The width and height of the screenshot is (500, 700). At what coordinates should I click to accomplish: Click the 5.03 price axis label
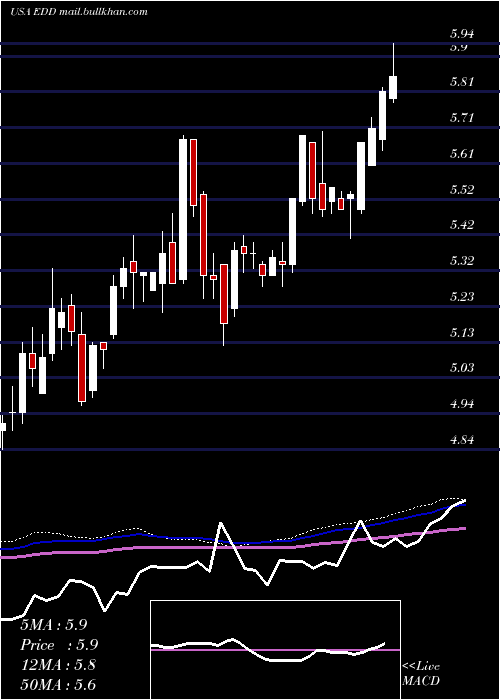click(462, 368)
